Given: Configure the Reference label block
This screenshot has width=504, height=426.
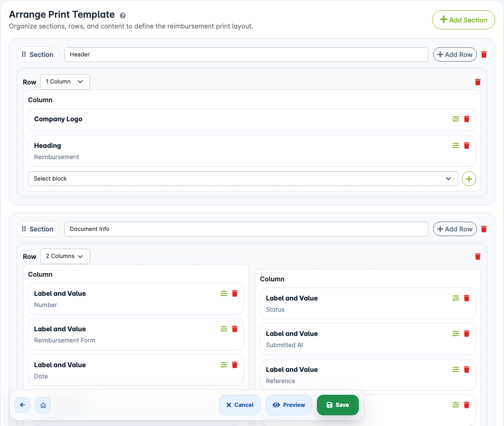Looking at the screenshot, I should click(x=456, y=370).
